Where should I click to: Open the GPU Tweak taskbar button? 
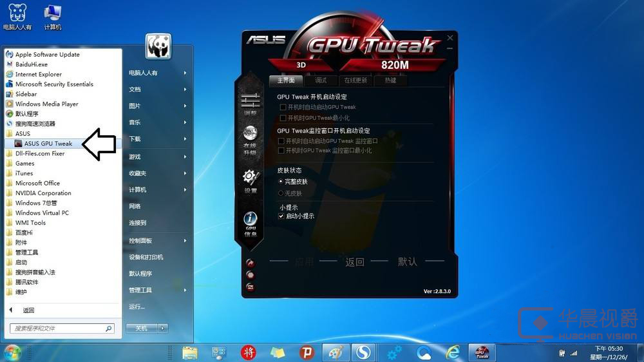pyautogui.click(x=482, y=352)
